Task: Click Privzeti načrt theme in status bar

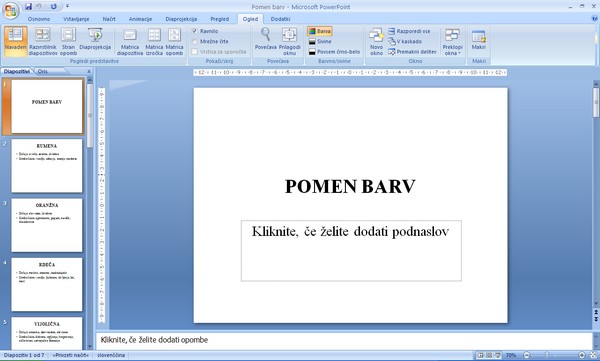Action: (x=70, y=355)
